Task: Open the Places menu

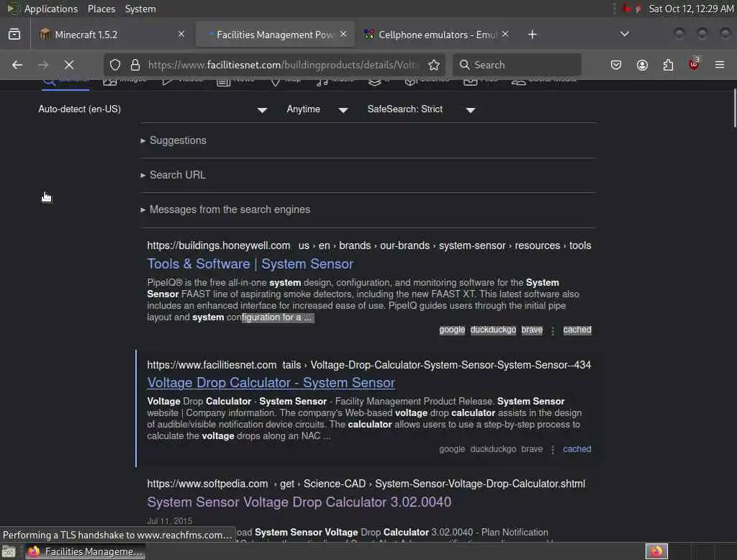Action: pos(101,9)
